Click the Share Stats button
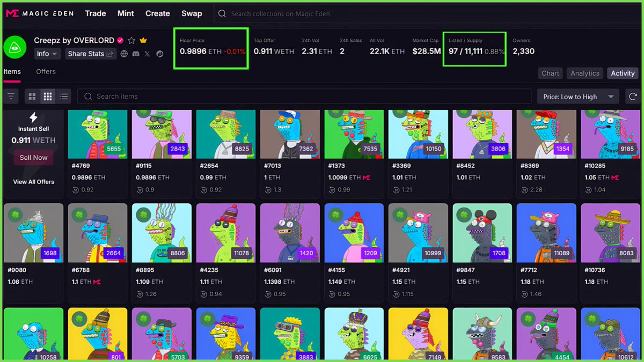The width and height of the screenshot is (644, 362). [x=91, y=54]
